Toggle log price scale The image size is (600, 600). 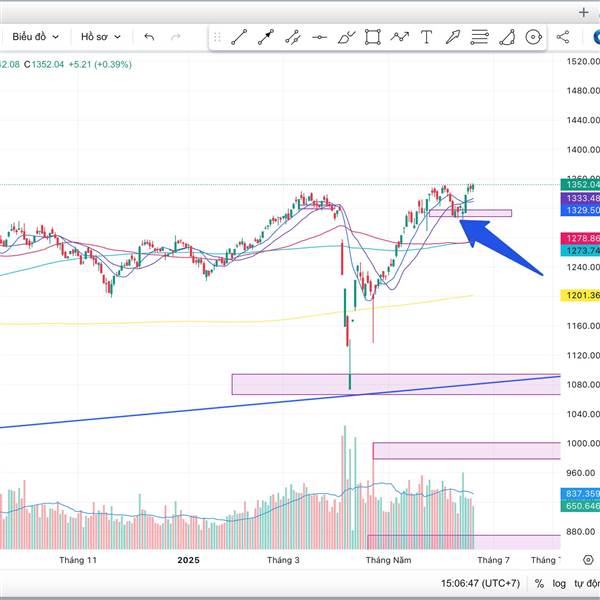point(559,584)
